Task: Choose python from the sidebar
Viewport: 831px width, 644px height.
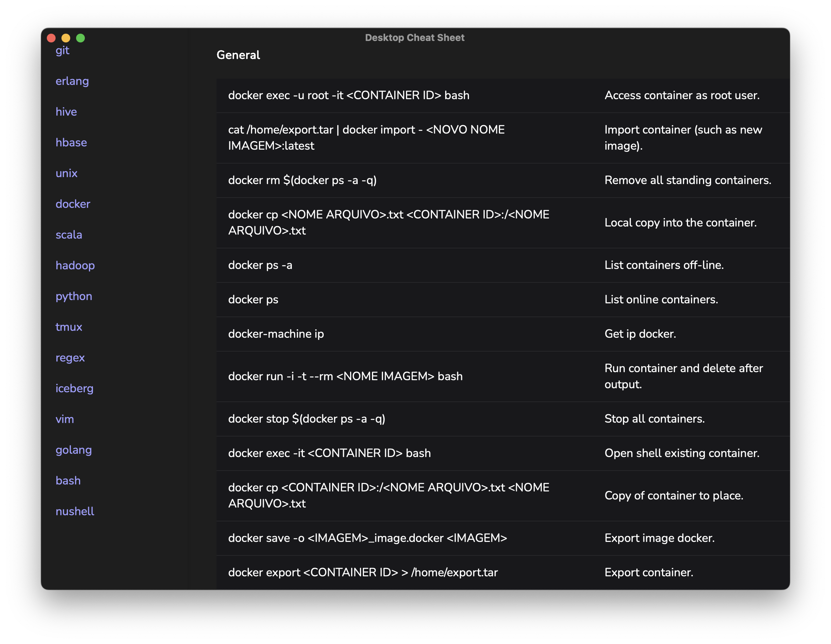Action: coord(74,296)
